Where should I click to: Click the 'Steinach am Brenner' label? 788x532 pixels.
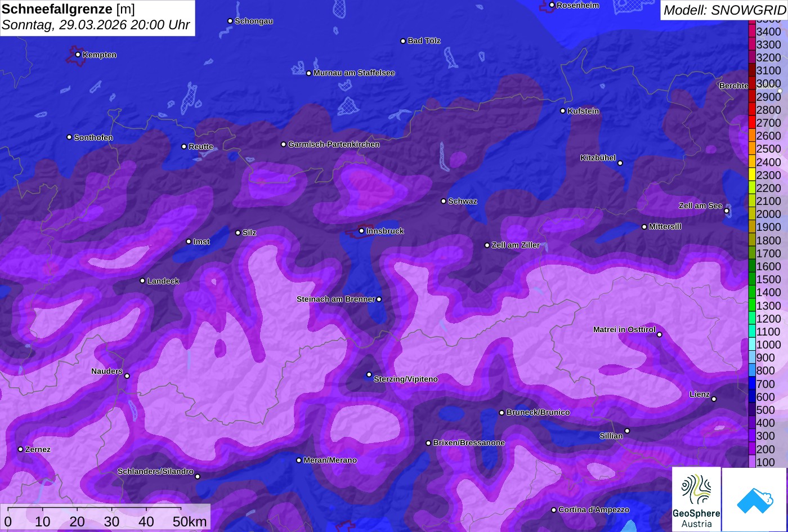pos(335,299)
